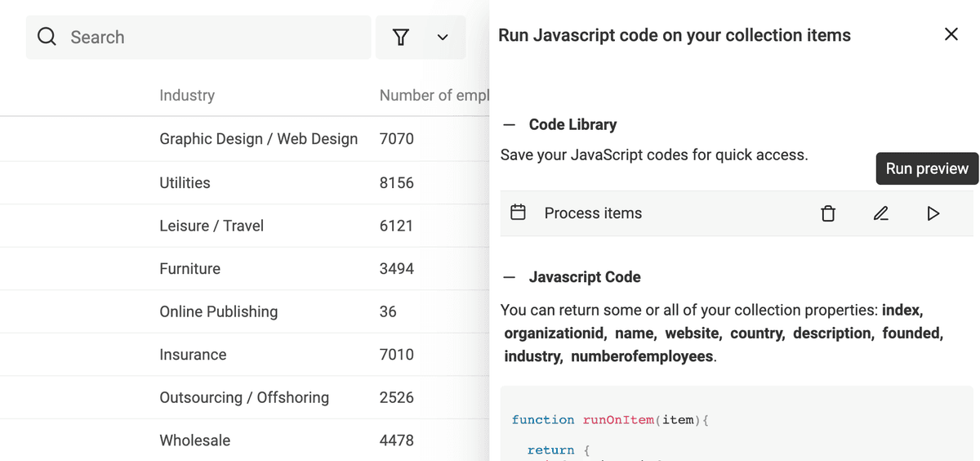Viewport: 980px width, 461px height.
Task: Click the search magnifier icon
Action: tap(47, 37)
